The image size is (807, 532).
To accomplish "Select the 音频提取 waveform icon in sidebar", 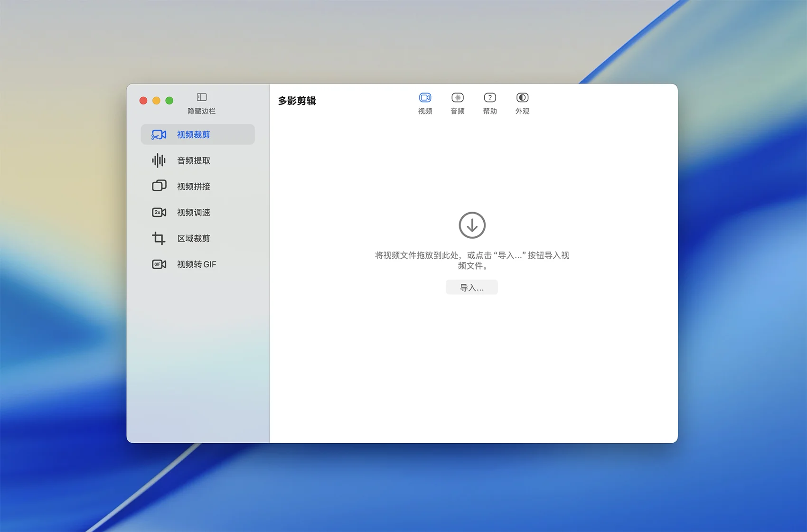I will pyautogui.click(x=159, y=160).
